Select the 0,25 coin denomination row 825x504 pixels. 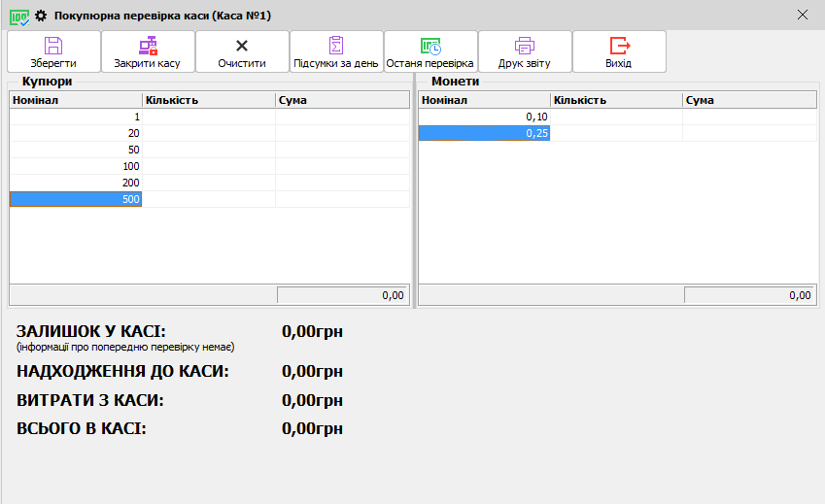pyautogui.click(x=484, y=133)
